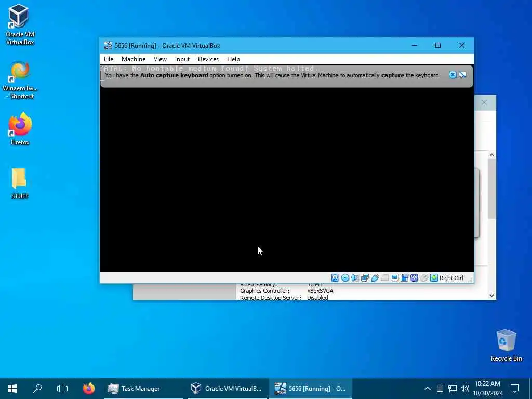Maximize the 5656 VM window
The image size is (532, 399).
438,45
